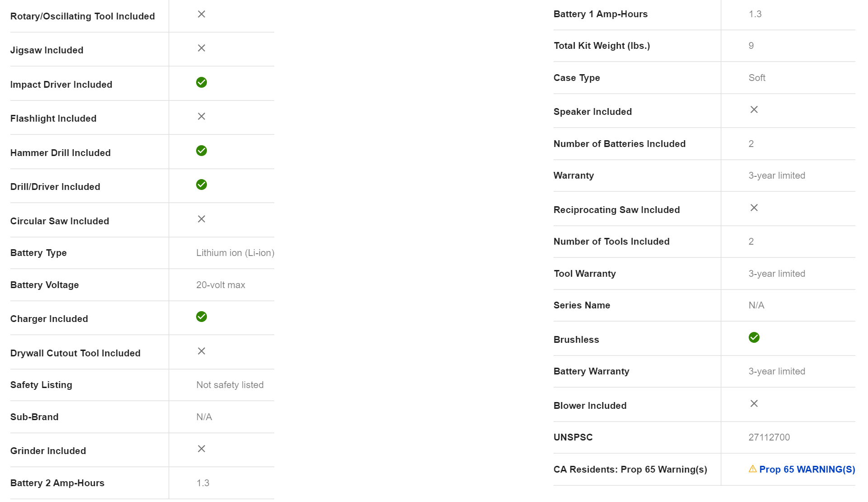The image size is (868, 502).
Task: Click the X icon for Reciprocating Saw Included
Action: pyautogui.click(x=754, y=208)
